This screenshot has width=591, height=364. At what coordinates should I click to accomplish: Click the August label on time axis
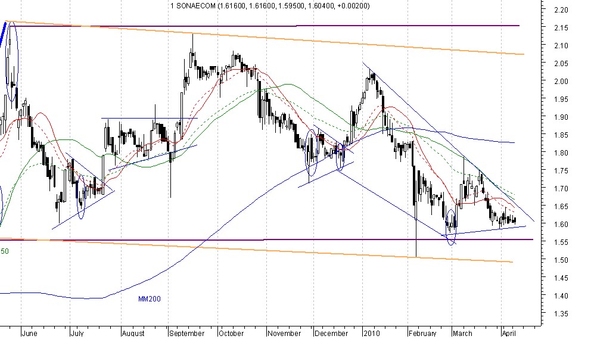(133, 334)
